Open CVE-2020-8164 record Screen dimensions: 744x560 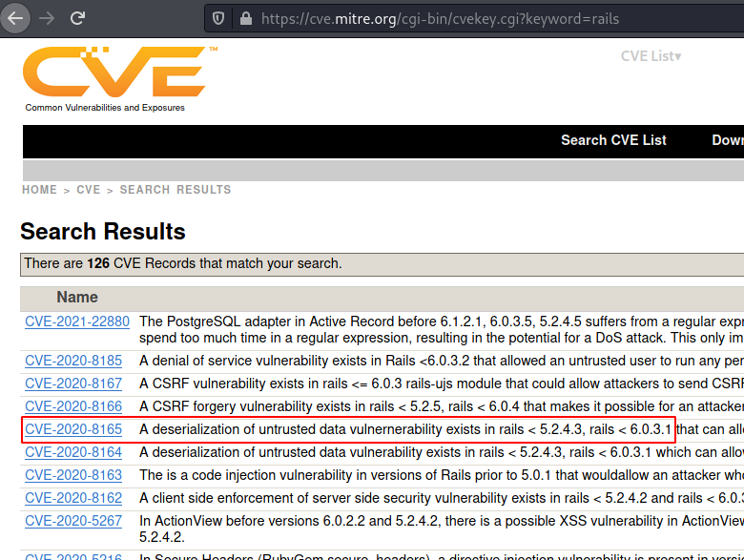pyautogui.click(x=73, y=452)
